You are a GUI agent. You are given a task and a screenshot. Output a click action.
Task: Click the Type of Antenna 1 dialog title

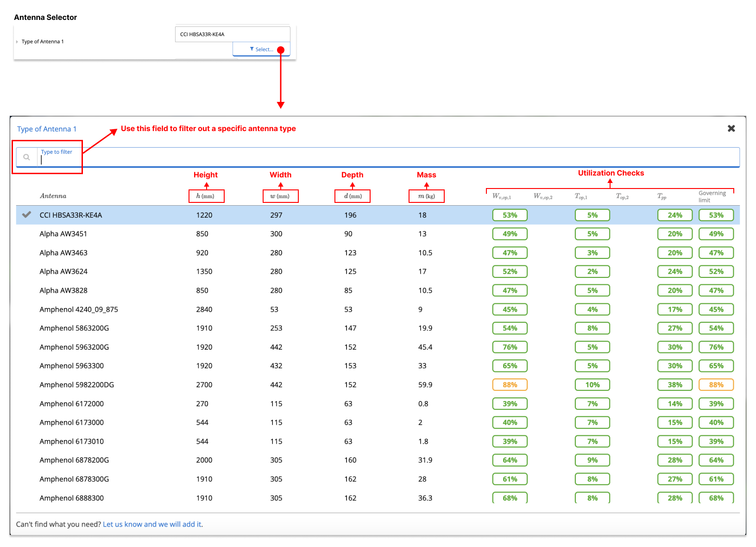47,129
